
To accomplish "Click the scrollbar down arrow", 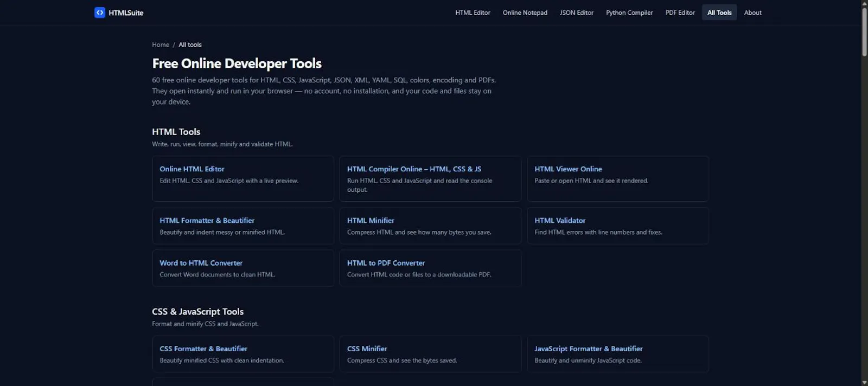I will [864, 383].
